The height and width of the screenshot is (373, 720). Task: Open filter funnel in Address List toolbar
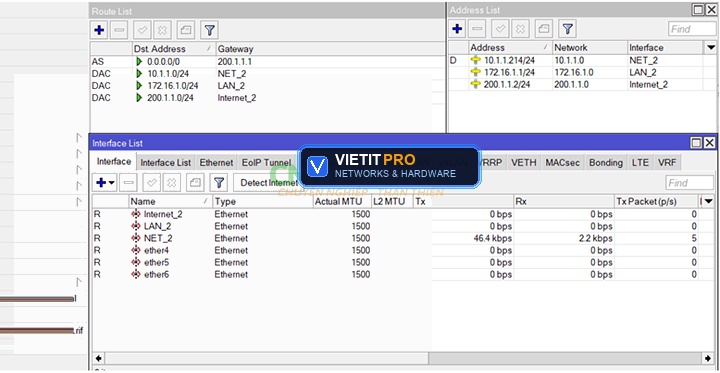[568, 29]
